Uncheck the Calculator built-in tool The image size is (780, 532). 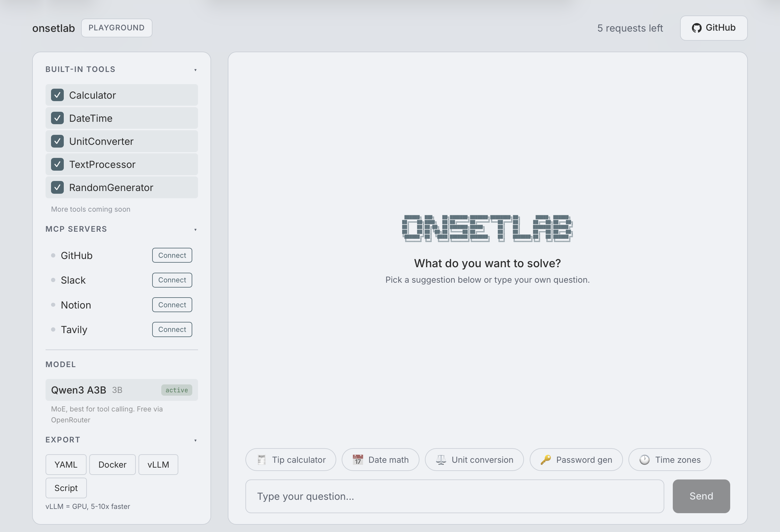tap(57, 95)
